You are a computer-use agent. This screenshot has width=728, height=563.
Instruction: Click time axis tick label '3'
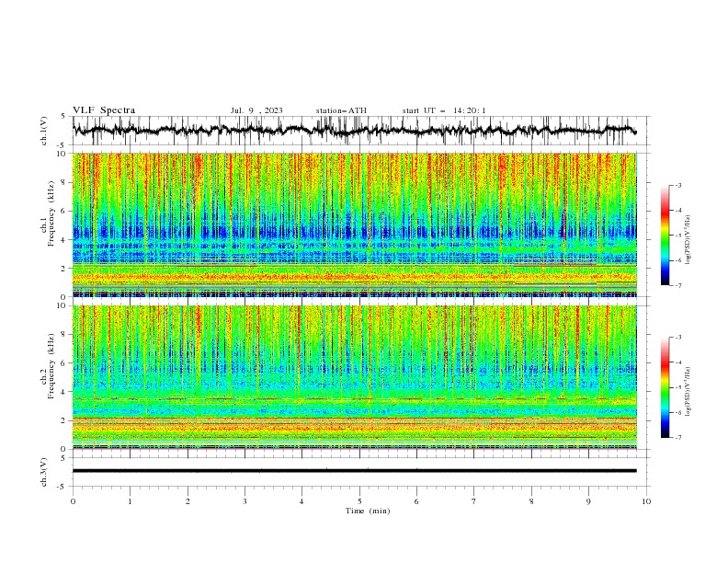pos(245,501)
